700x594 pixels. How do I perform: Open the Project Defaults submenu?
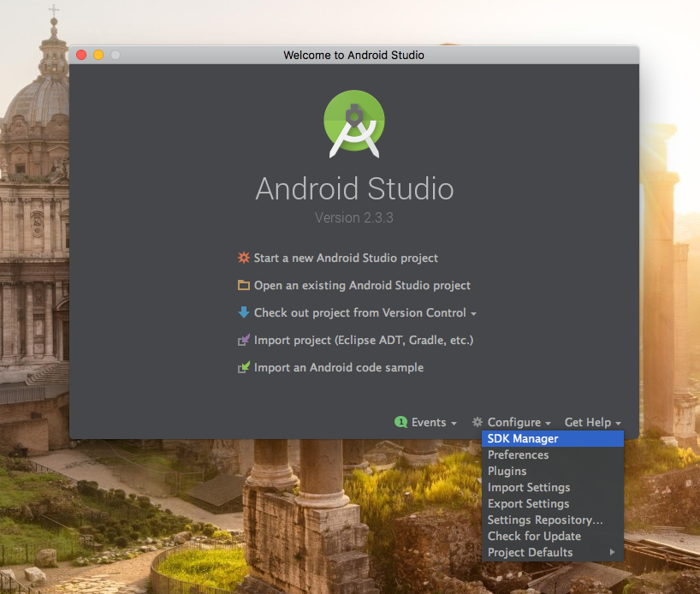553,552
